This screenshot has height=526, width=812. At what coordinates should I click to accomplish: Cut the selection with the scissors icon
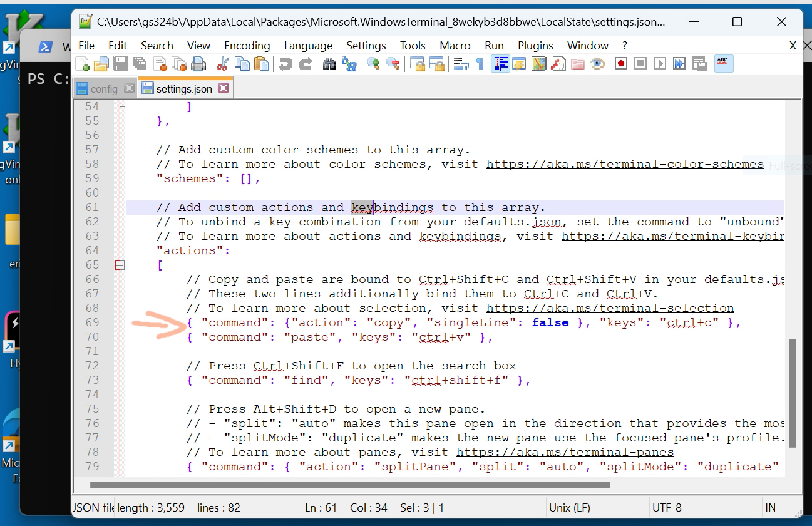pos(223,64)
